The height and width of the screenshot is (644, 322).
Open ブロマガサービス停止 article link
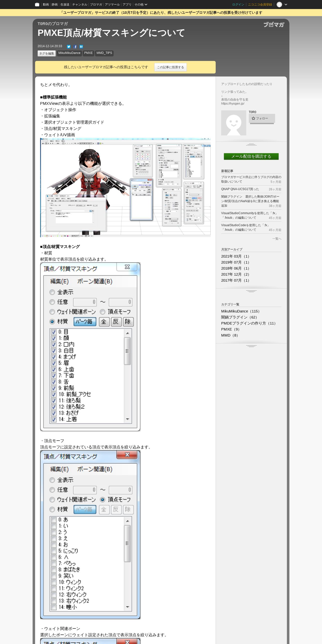[251, 179]
